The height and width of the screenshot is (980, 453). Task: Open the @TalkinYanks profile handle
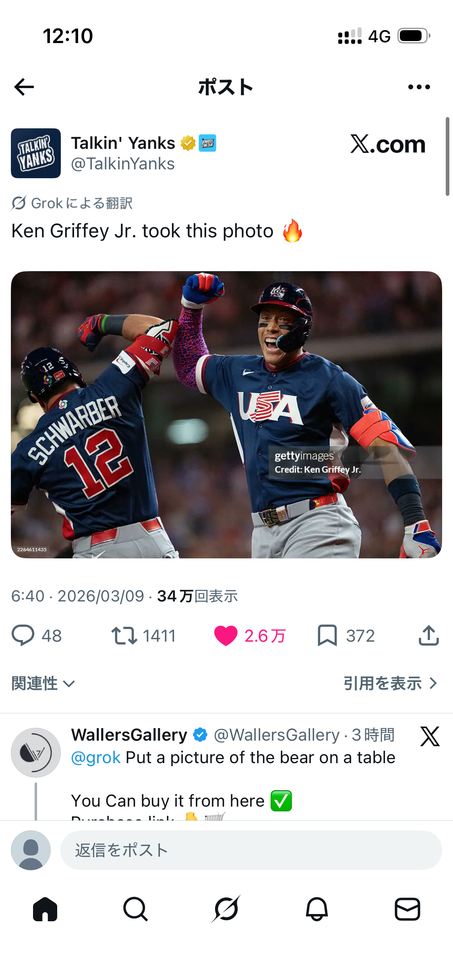click(x=123, y=164)
